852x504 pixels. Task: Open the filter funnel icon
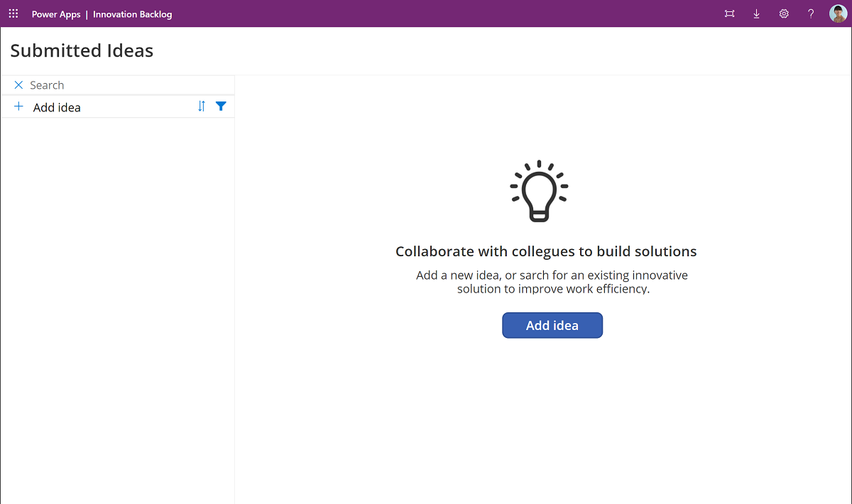(x=221, y=106)
